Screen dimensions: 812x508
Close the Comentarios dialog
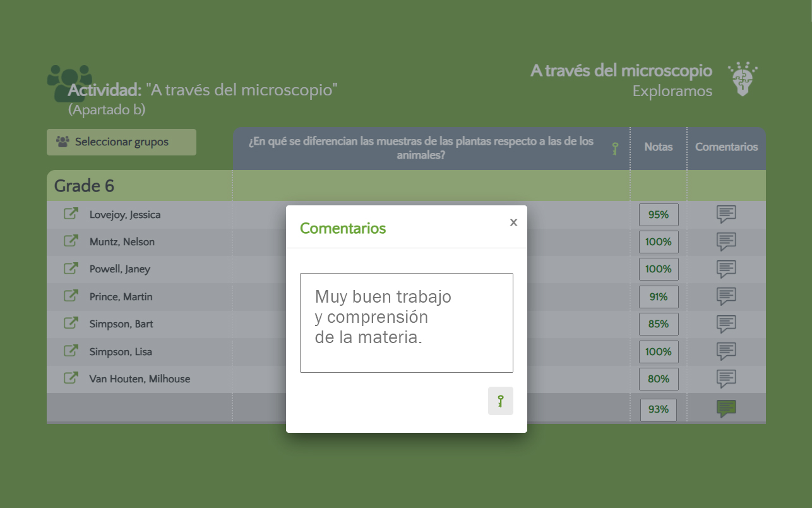tap(513, 222)
